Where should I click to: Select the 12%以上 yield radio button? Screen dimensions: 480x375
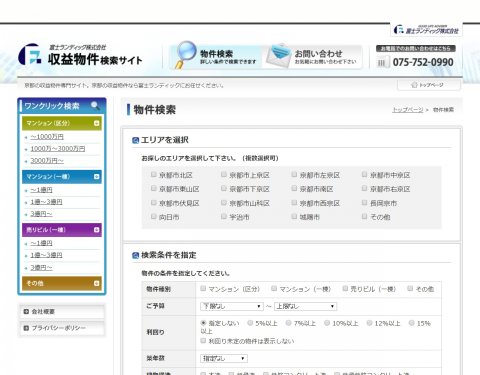369,323
